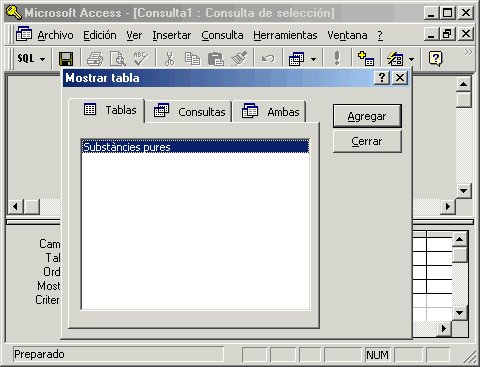Select Substàncies pures in the list
Viewport: 480px width, 367px height.
point(195,147)
